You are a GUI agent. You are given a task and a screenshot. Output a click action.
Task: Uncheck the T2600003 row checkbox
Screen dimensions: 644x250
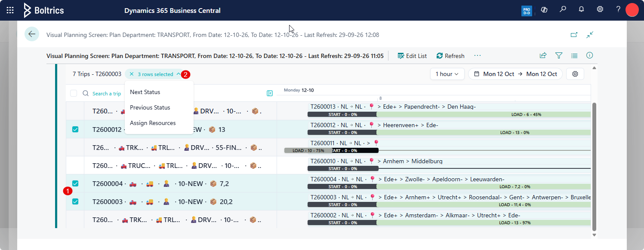75,201
